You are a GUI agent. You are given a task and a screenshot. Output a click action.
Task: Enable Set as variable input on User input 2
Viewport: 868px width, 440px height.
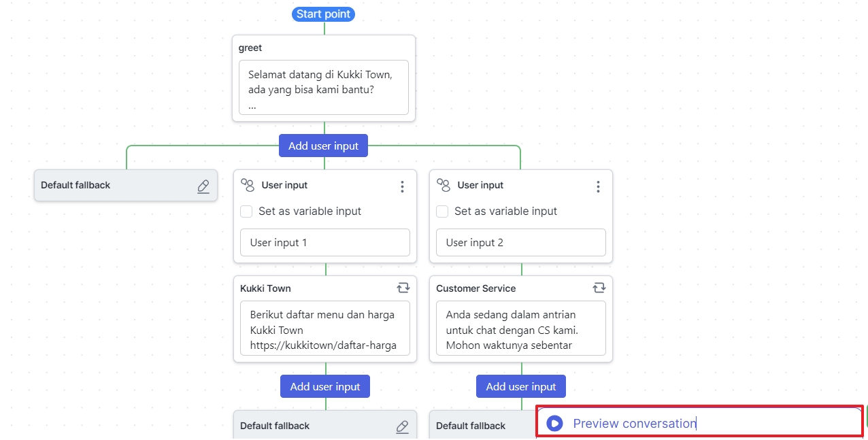point(442,211)
